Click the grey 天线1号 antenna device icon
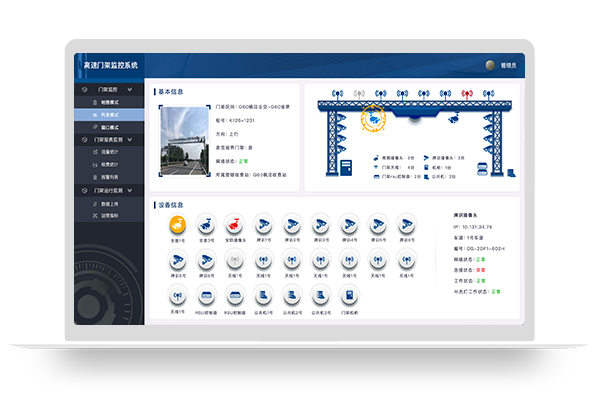Screen dimensions: 600x408 point(236,260)
